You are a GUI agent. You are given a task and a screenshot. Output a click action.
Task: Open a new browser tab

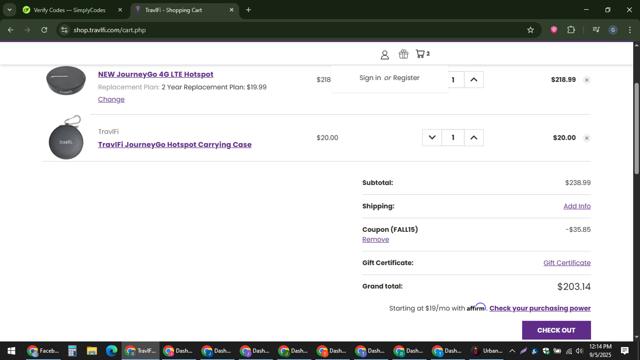coord(248,10)
